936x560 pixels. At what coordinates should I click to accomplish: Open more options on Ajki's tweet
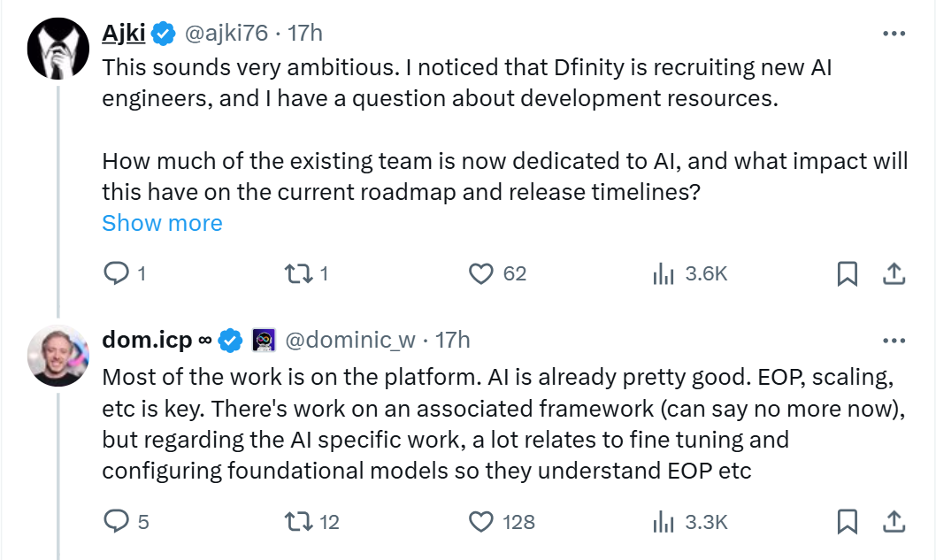click(894, 34)
